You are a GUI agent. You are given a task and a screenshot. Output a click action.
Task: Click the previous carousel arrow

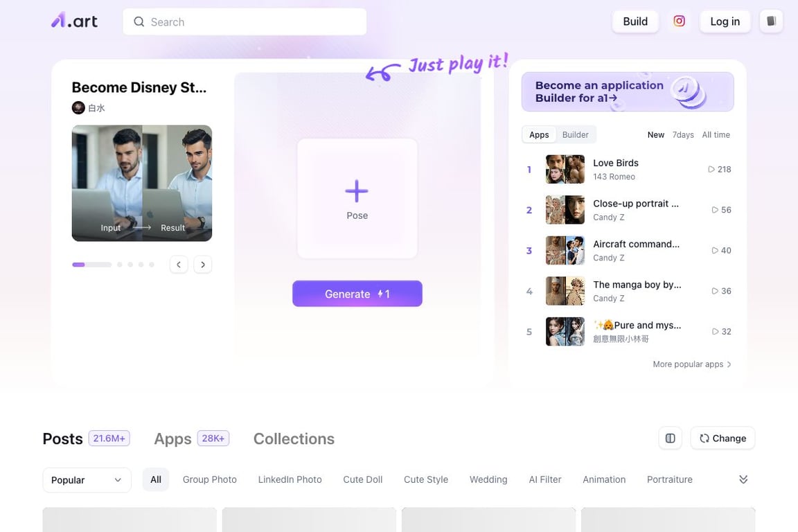[x=179, y=265]
